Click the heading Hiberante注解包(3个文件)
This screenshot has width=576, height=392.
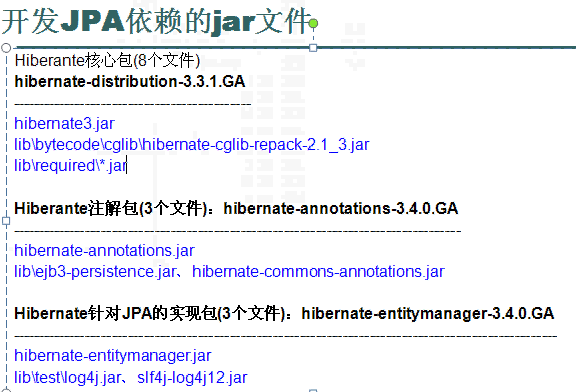click(x=112, y=208)
